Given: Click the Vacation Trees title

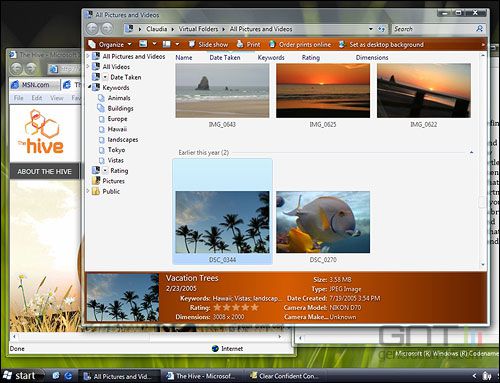Looking at the screenshot, I should [192, 278].
